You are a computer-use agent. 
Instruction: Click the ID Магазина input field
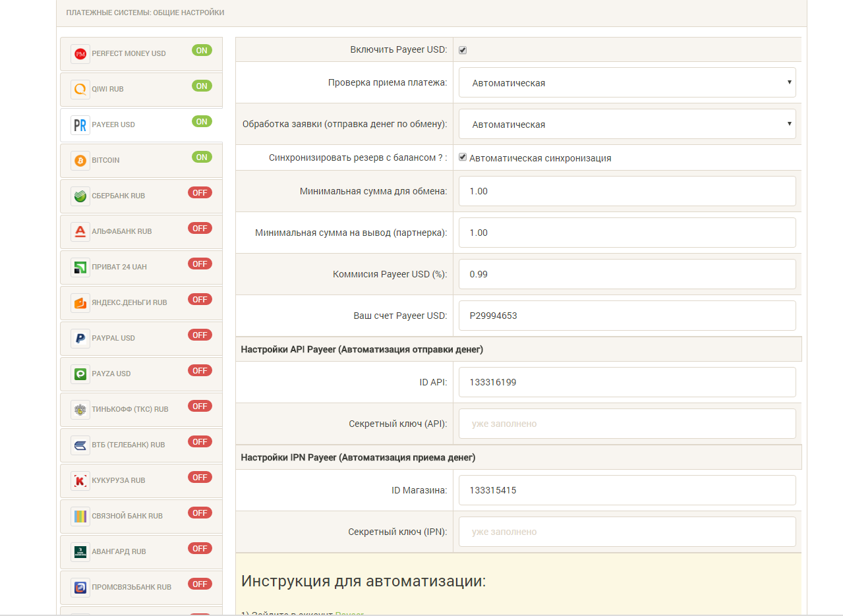(x=627, y=490)
